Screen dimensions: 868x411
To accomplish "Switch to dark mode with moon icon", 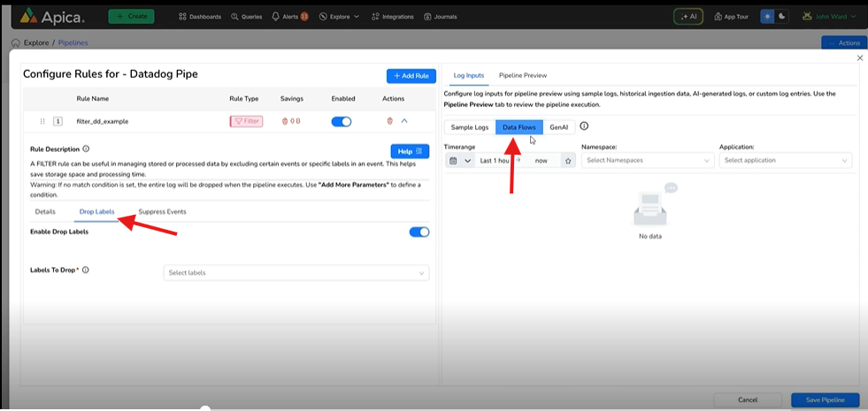I will [782, 16].
